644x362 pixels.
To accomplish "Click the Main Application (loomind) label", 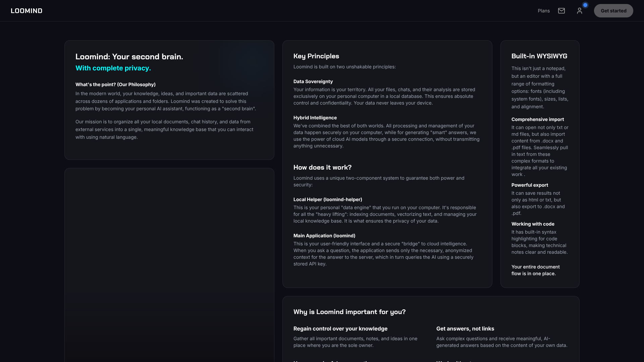I will [324, 236].
